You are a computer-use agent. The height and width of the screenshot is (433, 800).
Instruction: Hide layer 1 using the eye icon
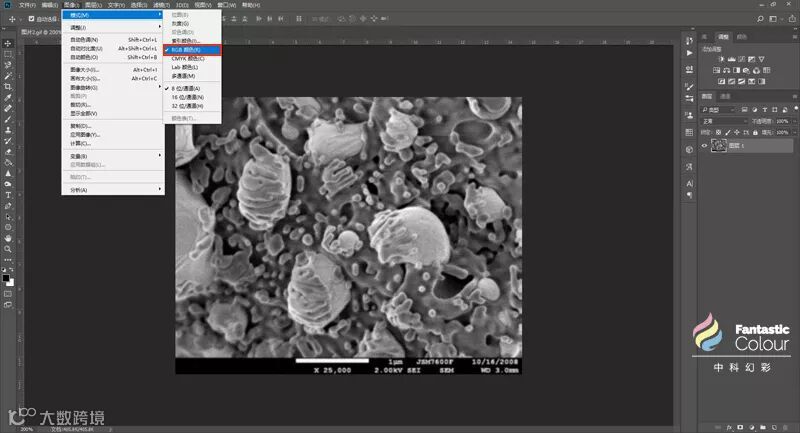click(704, 146)
